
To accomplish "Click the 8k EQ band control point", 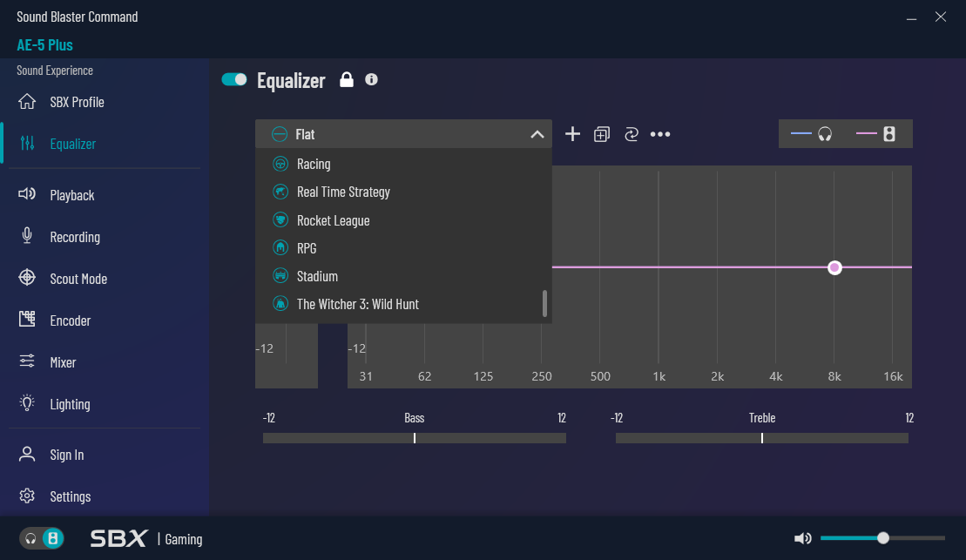I will click(x=834, y=267).
